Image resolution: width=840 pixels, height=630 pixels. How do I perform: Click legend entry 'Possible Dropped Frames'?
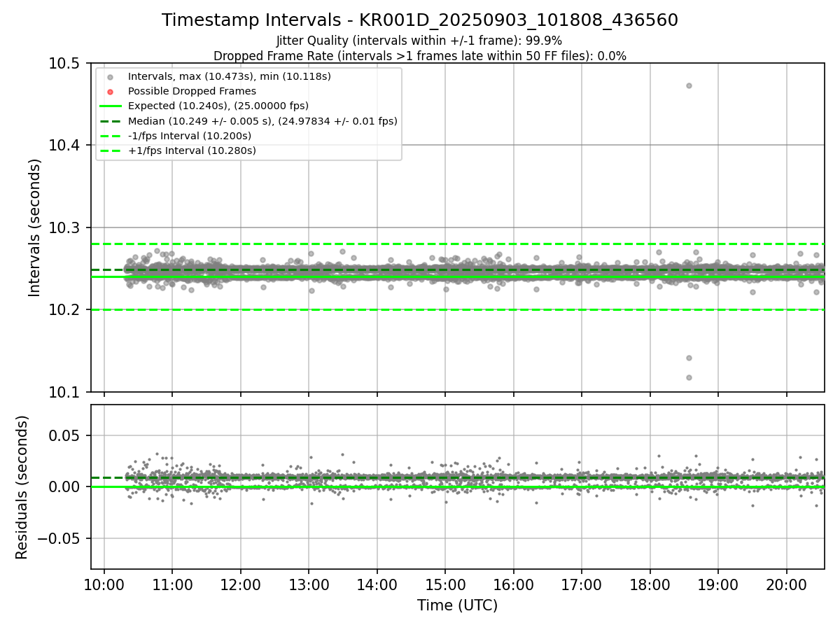point(192,91)
